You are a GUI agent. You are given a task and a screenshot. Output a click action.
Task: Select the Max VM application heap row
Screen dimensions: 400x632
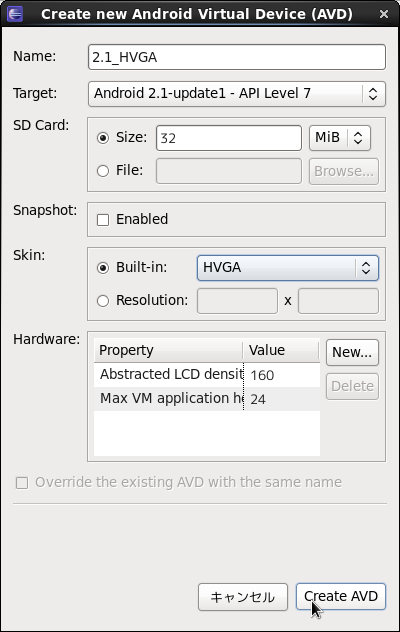pos(207,399)
